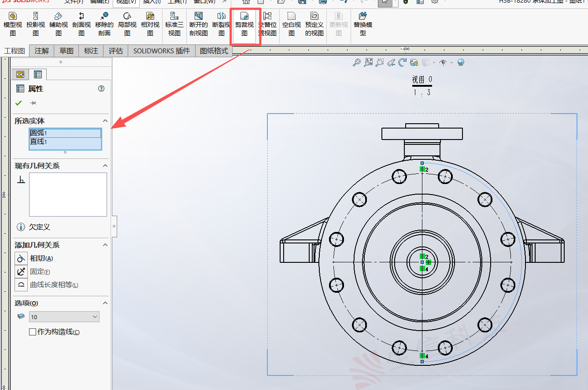Viewport: 588px width, 390px height.
Task: Insert Standard 3 View (标准三视图)
Action: [174, 24]
